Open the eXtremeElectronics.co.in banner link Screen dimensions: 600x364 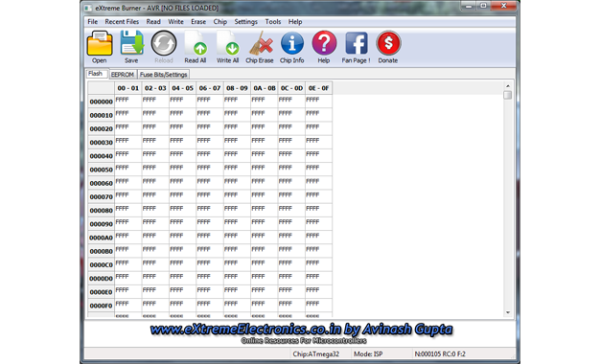pos(302,330)
